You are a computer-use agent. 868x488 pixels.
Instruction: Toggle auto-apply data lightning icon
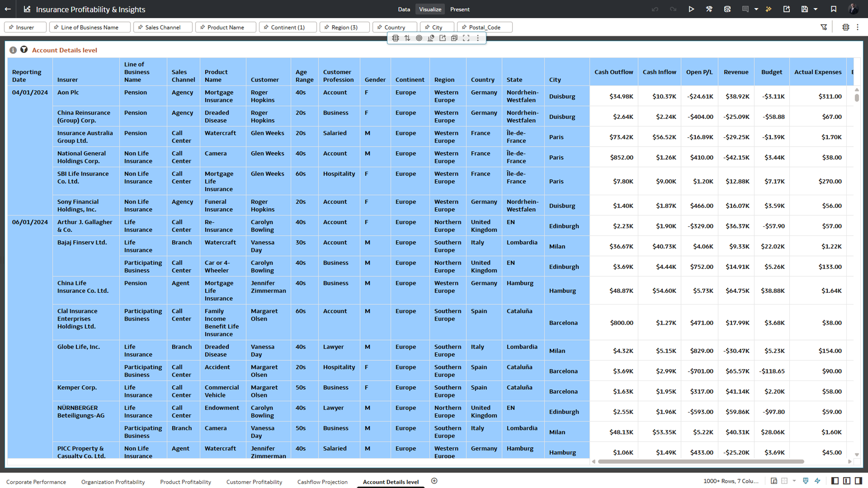(818, 481)
